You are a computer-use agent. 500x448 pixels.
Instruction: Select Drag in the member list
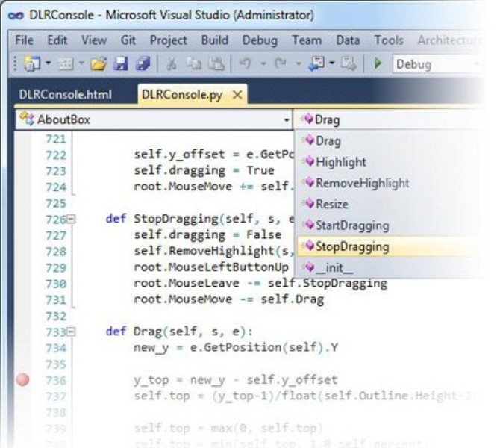pyautogui.click(x=390, y=140)
